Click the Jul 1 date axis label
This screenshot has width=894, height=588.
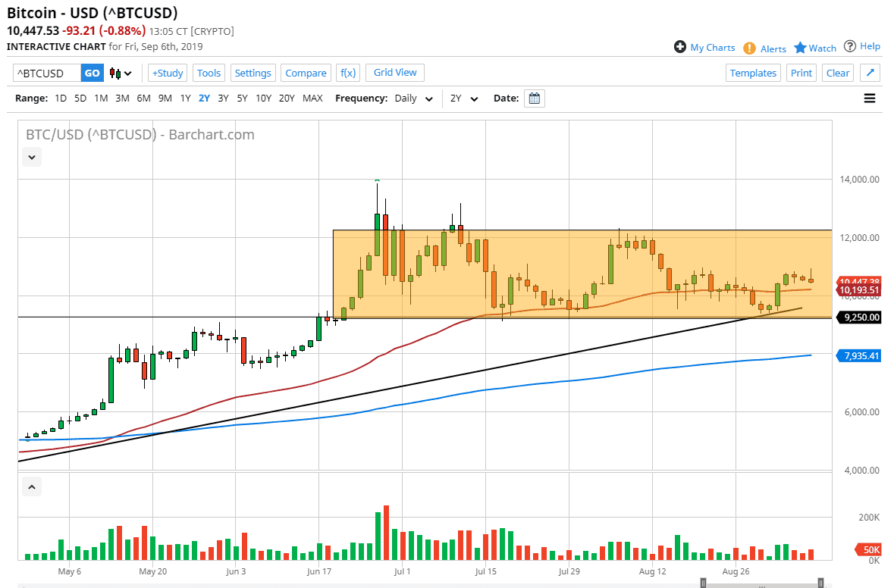[402, 571]
